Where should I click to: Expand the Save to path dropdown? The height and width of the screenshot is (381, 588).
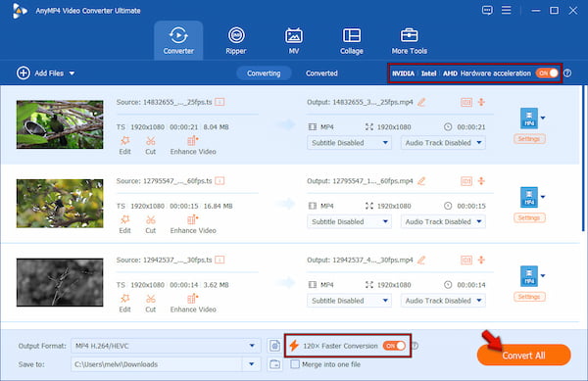click(x=252, y=364)
